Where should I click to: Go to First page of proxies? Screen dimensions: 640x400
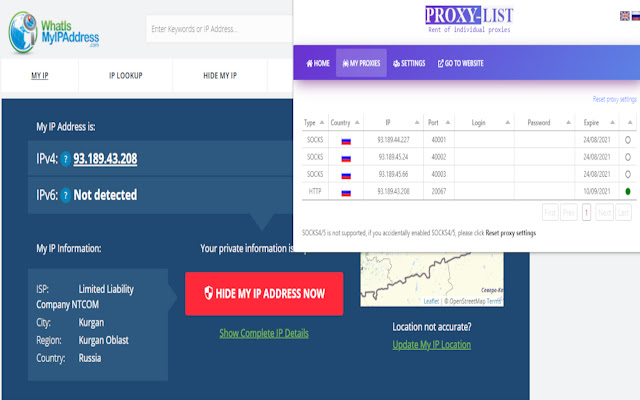(550, 213)
